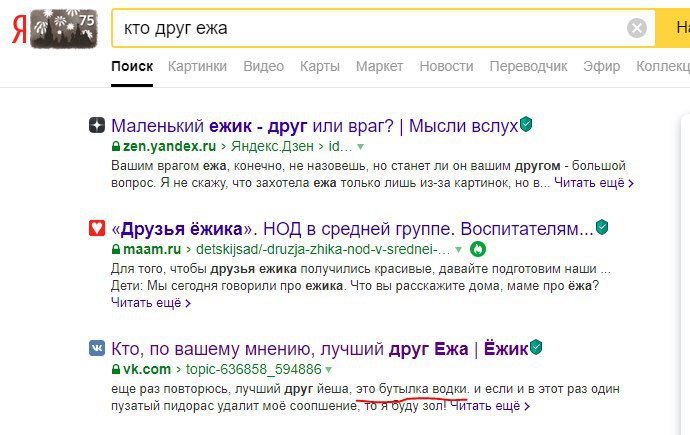Viewport: 690px width, 435px height.
Task: Open the Яндекс.Дзен breadcrumb link
Action: (272, 146)
